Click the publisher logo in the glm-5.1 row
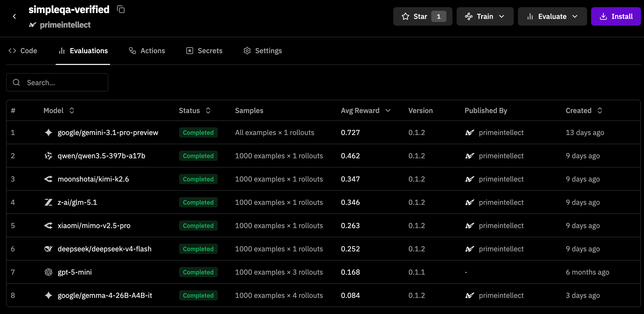644x314 pixels. click(x=470, y=202)
